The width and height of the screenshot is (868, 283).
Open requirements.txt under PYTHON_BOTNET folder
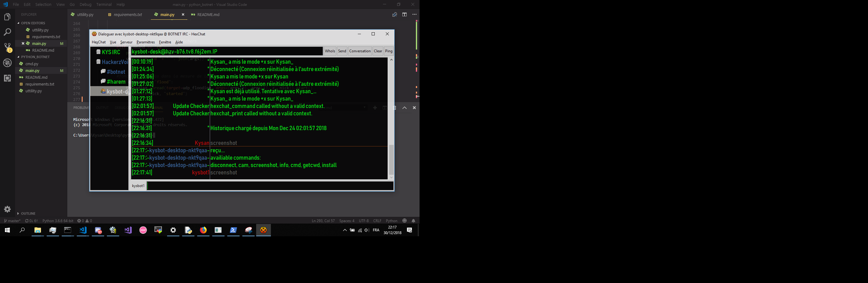click(40, 84)
